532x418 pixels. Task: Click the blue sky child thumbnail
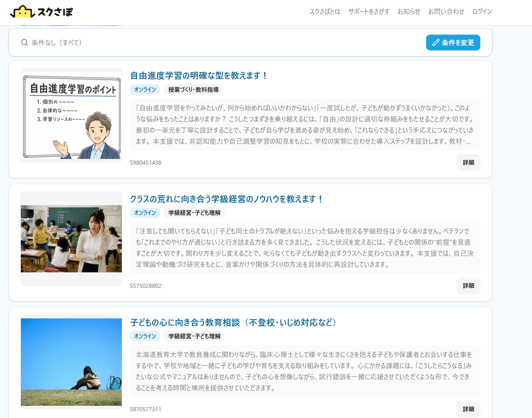point(71,362)
